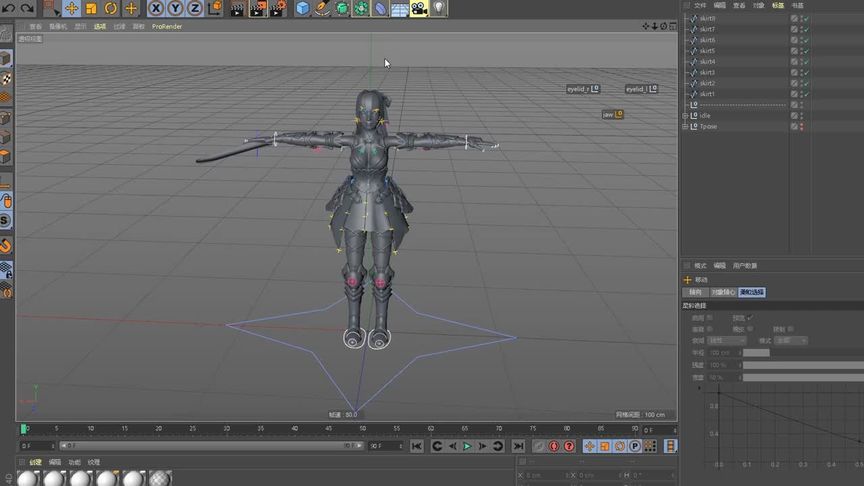Expand the idle object in tree
Screen dimensions: 864x486
pos(686,116)
